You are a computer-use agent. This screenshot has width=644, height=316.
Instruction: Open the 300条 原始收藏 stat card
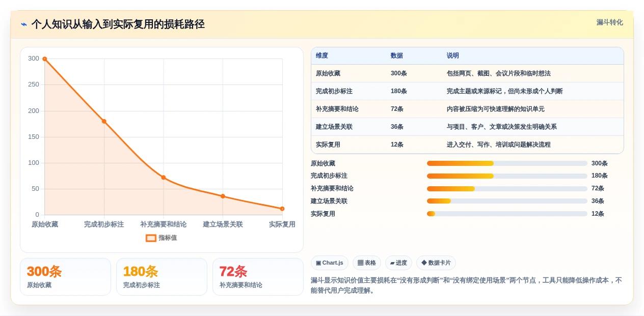pos(65,277)
